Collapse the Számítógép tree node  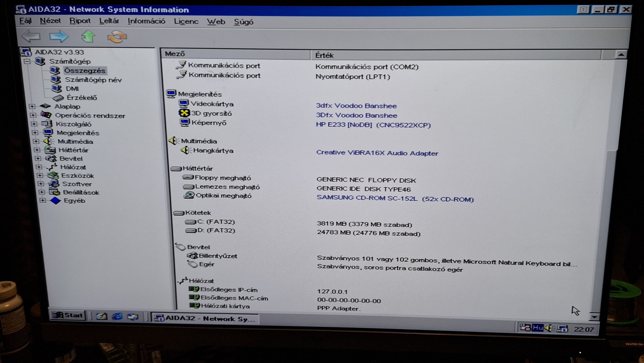pos(27,61)
